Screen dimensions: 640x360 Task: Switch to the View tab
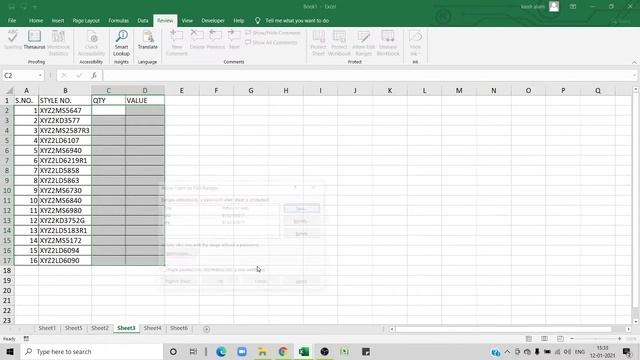[x=187, y=20]
